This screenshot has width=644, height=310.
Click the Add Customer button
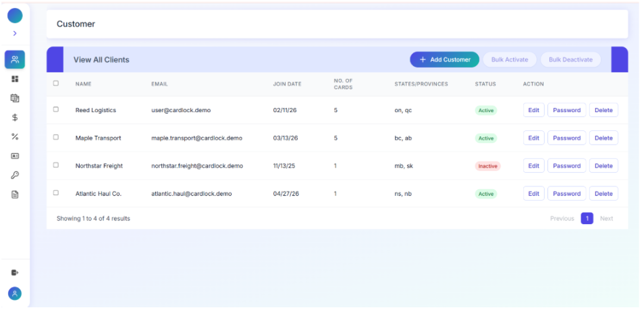click(x=444, y=59)
